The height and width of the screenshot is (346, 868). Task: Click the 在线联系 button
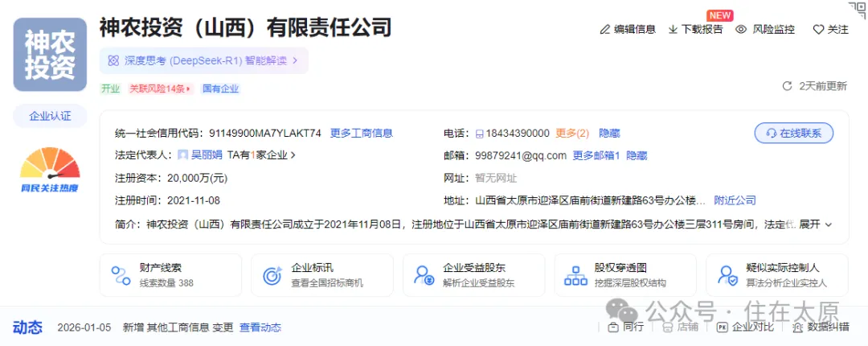794,133
